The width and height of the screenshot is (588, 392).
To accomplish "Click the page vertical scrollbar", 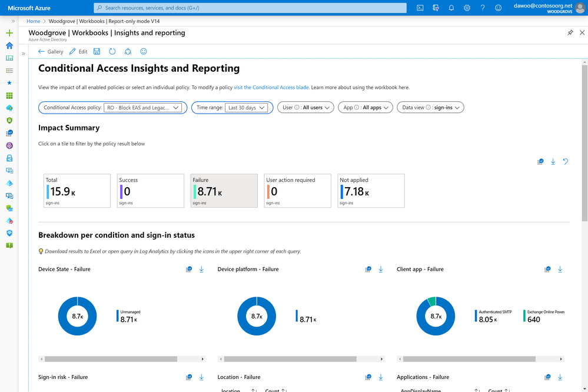I will pos(584,142).
